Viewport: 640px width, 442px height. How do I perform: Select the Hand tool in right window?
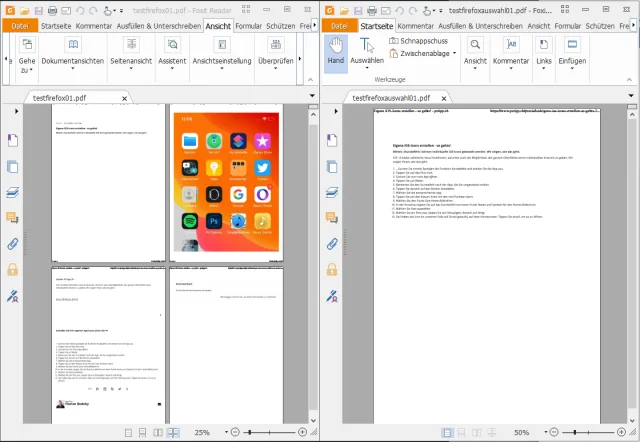[x=336, y=51]
